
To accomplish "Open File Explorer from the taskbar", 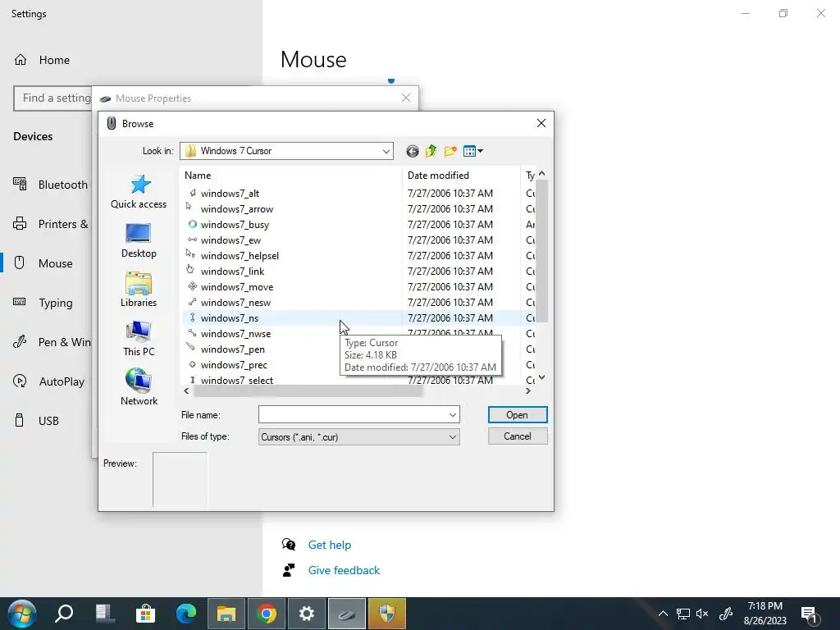I will click(226, 614).
